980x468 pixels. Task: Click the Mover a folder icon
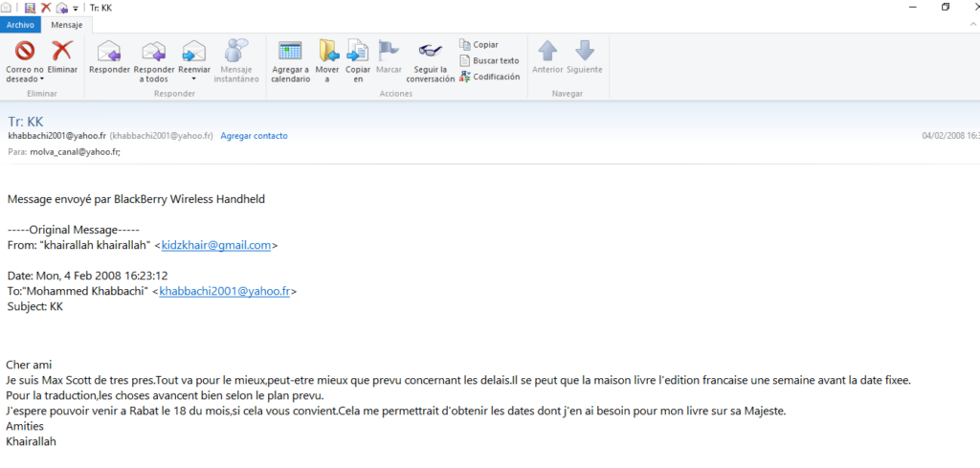point(327,52)
